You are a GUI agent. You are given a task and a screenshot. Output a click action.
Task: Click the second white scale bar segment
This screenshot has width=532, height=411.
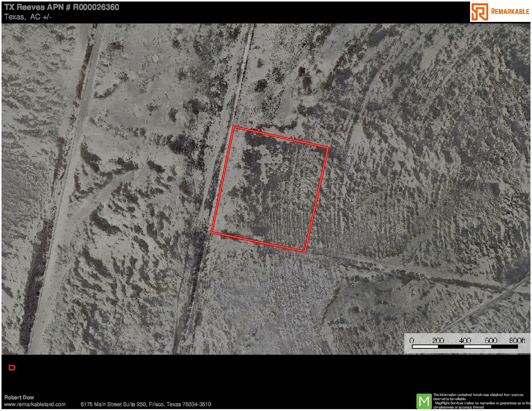[478, 346]
